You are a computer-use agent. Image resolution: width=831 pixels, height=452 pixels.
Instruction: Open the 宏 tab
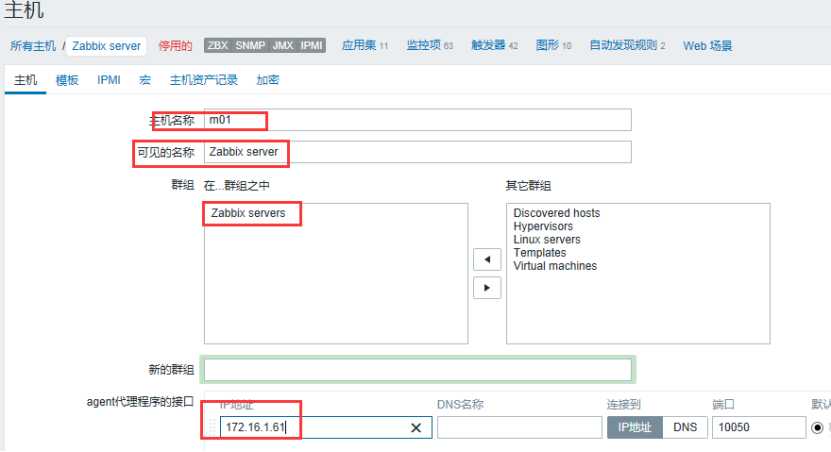[145, 80]
